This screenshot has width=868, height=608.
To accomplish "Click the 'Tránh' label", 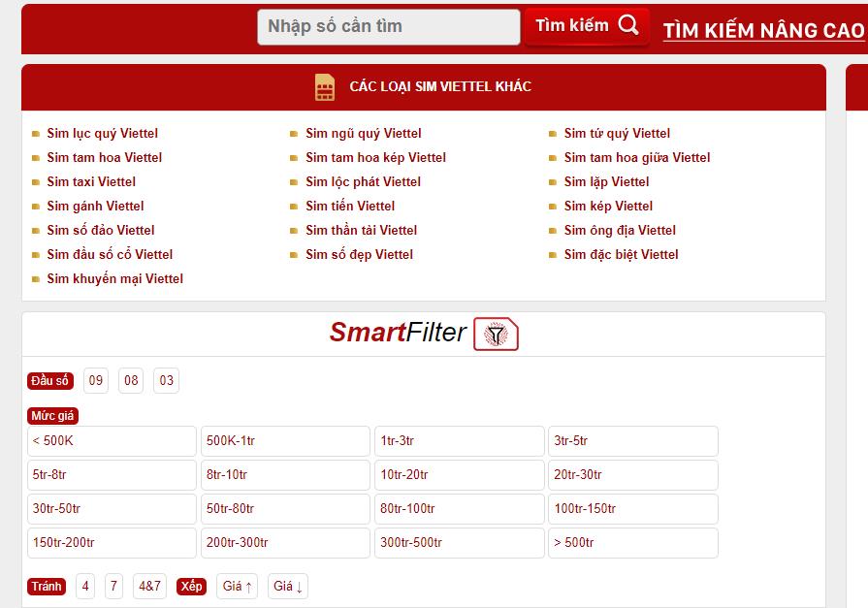I will point(47,587).
